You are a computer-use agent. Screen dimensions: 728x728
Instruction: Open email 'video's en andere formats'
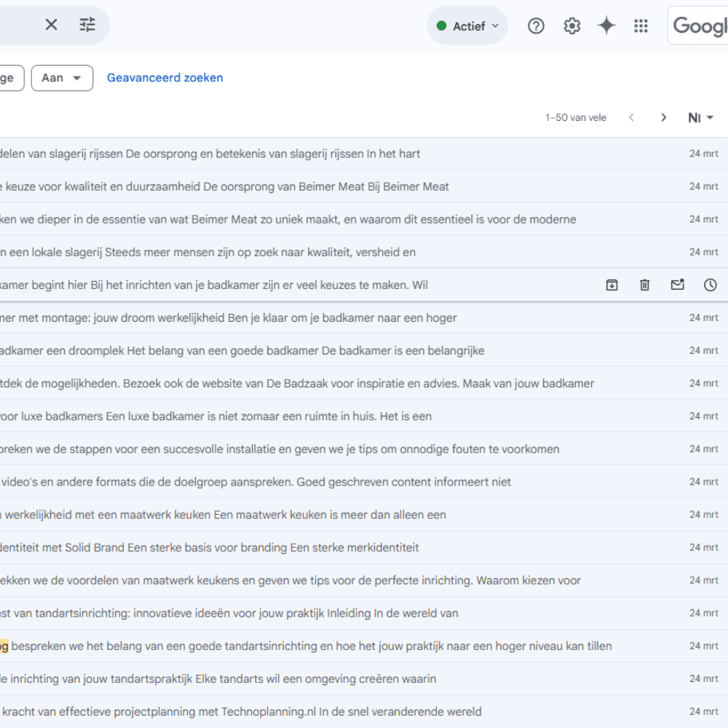point(364,482)
